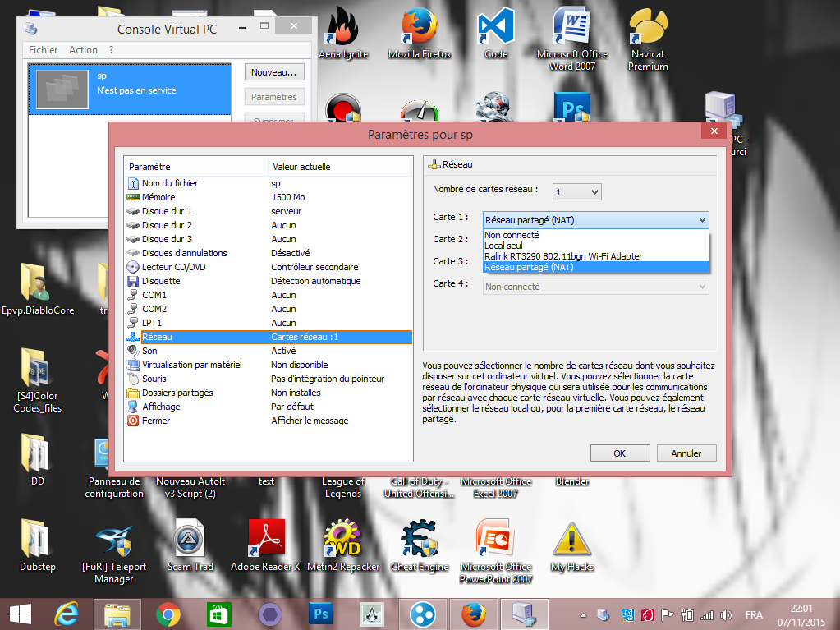Open Aeria Ignite desktop shortcut
This screenshot has height=630, width=840.
pos(343,33)
